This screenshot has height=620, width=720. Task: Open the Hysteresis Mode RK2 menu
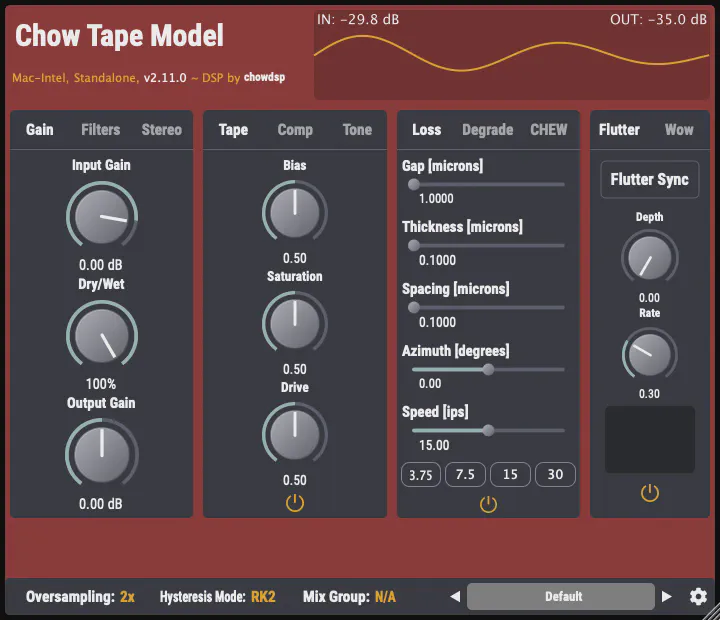pos(264,597)
